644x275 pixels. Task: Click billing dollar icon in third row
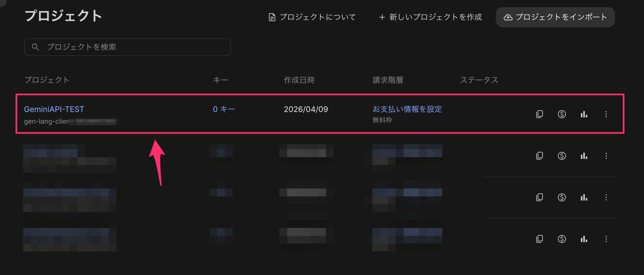[562, 197]
